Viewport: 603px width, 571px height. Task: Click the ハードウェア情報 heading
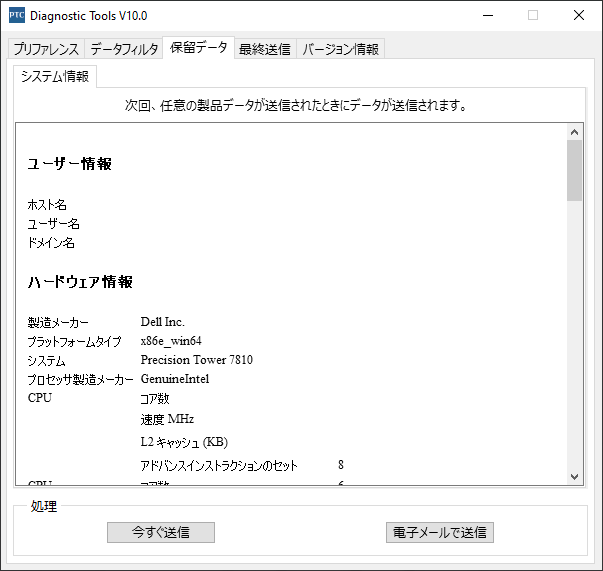coord(80,282)
